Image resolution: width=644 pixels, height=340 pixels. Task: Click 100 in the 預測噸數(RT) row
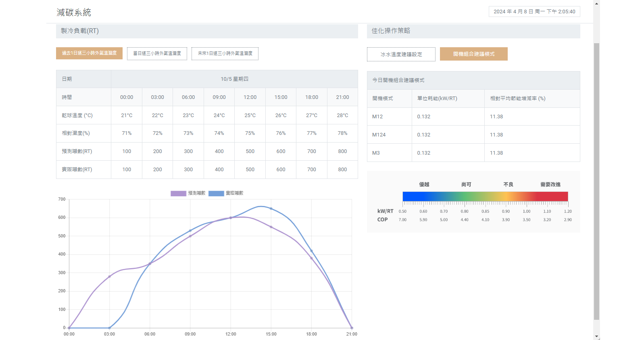pyautogui.click(x=127, y=151)
